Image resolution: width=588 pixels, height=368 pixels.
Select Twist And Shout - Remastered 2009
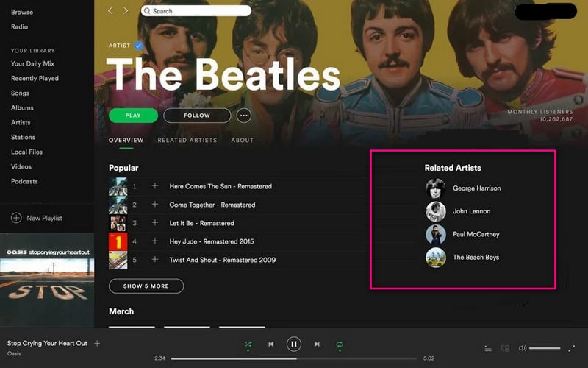click(223, 260)
